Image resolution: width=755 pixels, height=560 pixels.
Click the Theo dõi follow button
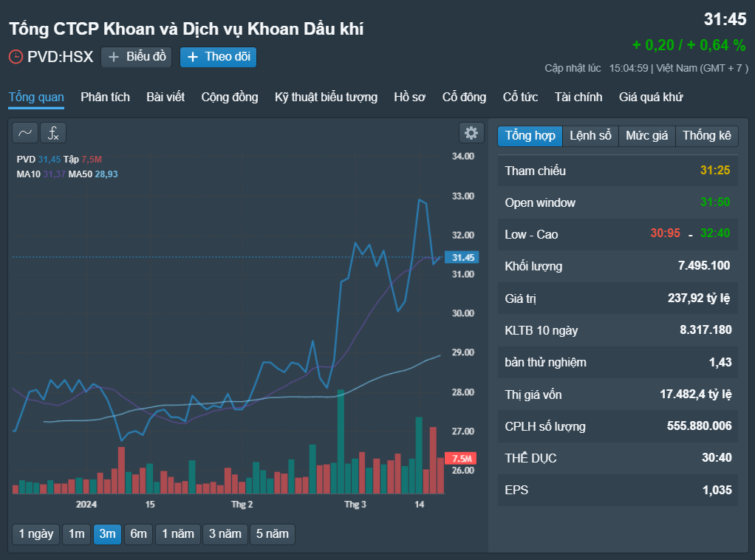click(x=218, y=58)
